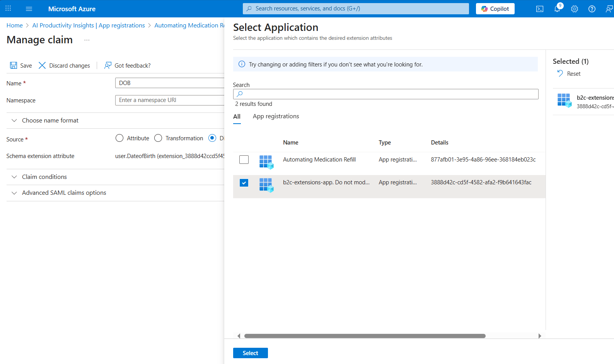Discard changes using the X icon
Image resolution: width=614 pixels, height=364 pixels.
tap(42, 65)
